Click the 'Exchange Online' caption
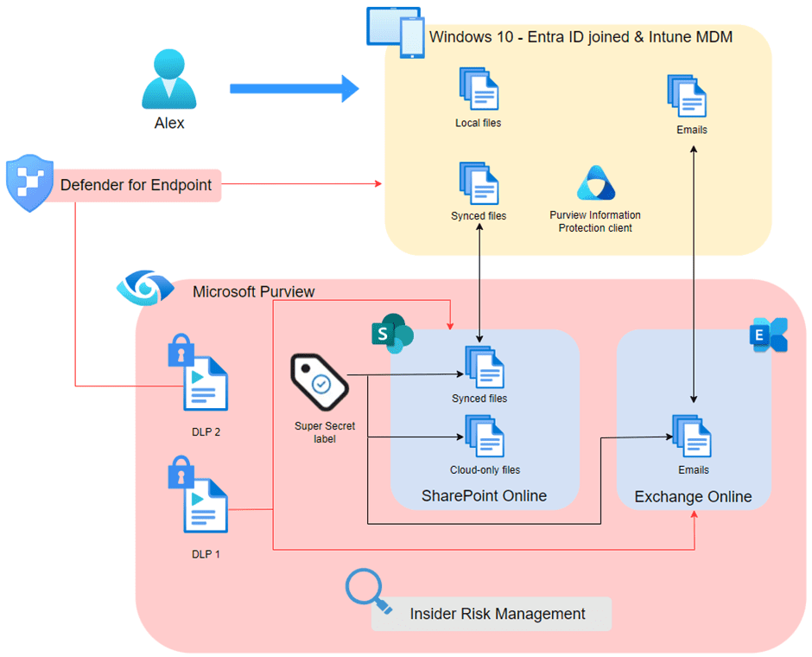Image resolution: width=812 pixels, height=657 pixels. point(693,497)
